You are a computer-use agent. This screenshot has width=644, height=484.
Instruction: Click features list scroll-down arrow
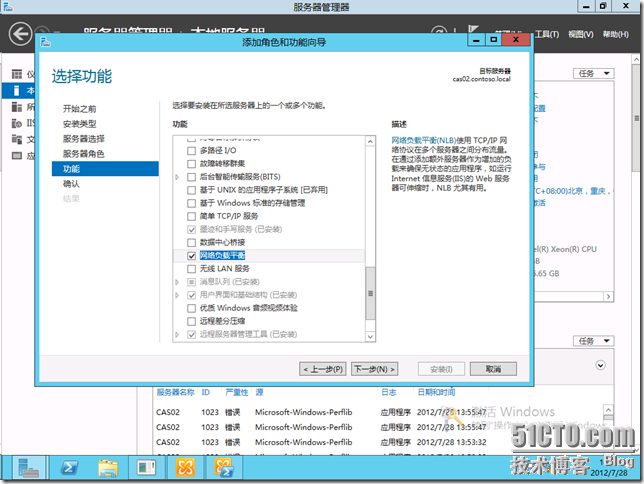tap(370, 337)
